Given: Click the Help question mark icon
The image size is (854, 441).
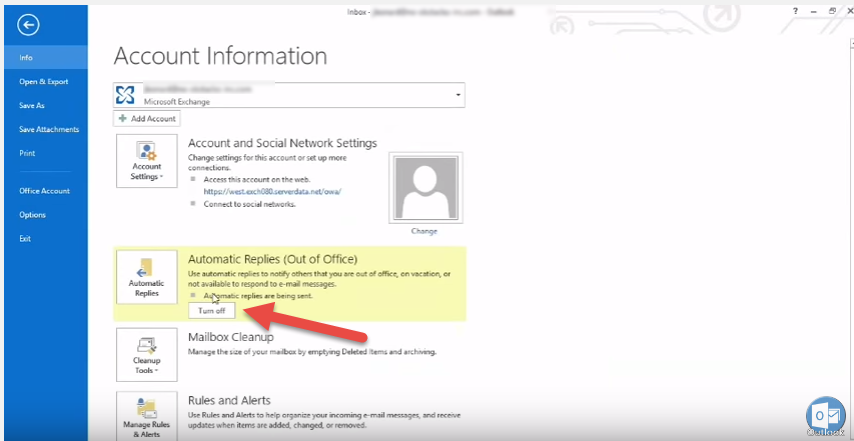Looking at the screenshot, I should (x=796, y=11).
